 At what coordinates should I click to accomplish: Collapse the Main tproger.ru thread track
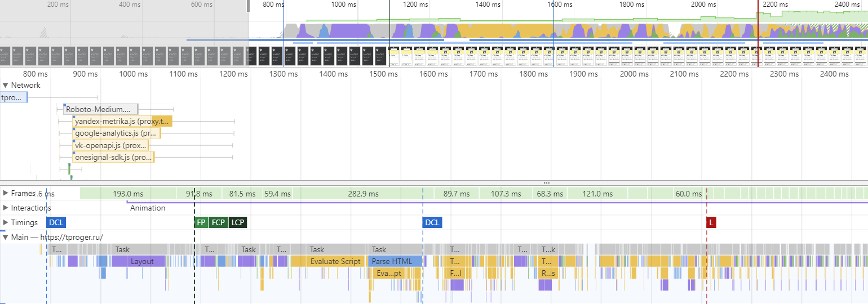pos(6,237)
